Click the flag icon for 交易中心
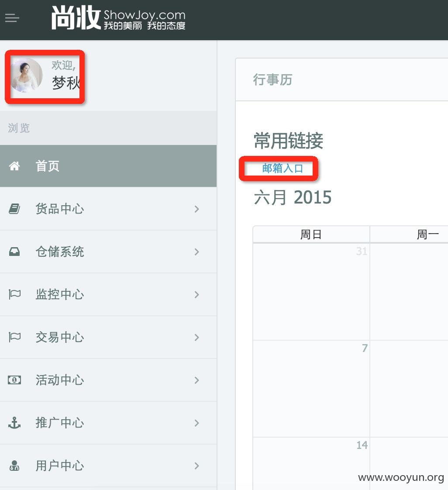 (14, 337)
